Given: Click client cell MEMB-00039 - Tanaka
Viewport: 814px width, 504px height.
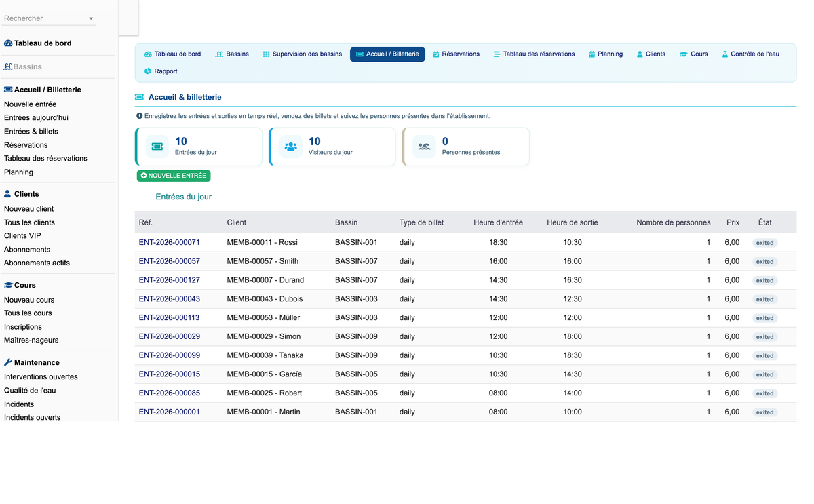Looking at the screenshot, I should (x=265, y=355).
